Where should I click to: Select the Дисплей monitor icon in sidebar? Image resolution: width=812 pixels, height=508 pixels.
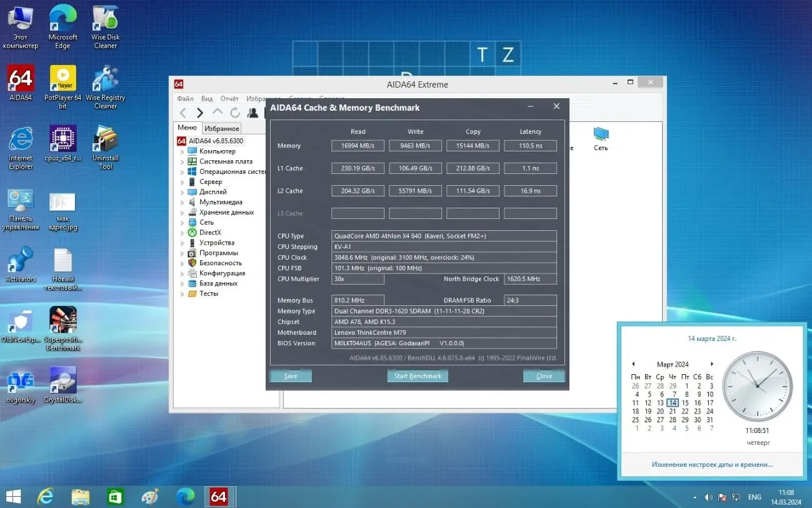coord(193,191)
